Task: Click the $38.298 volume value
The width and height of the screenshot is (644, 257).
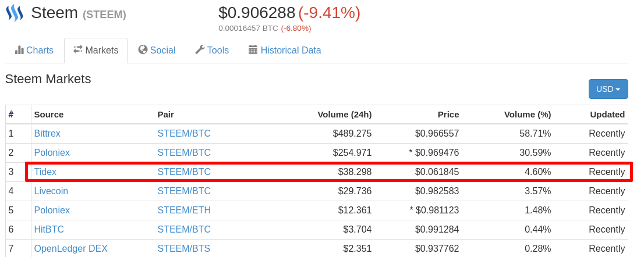Action: pyautogui.click(x=355, y=172)
